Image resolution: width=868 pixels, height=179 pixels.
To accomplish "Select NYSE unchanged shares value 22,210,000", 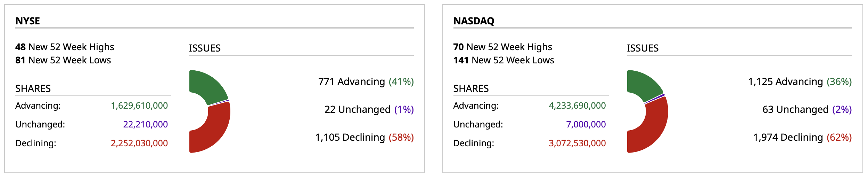I will point(145,124).
